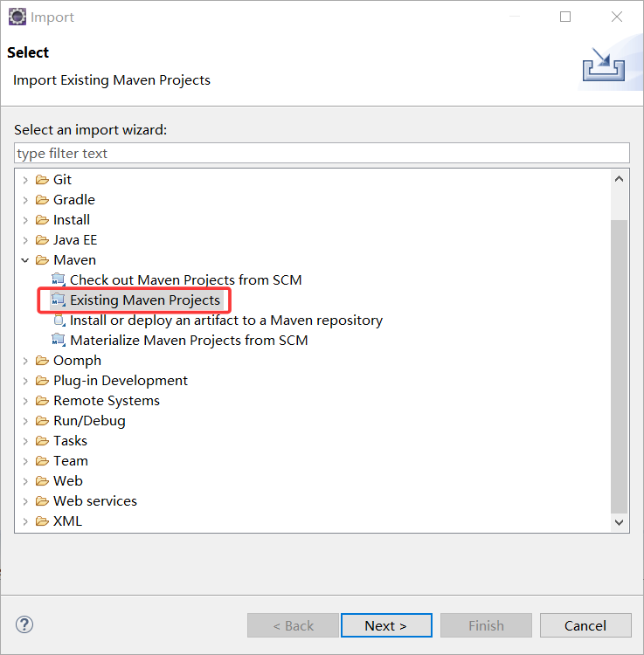The image size is (644, 655).
Task: Click the Existing Maven Projects wizard icon
Action: click(x=59, y=300)
